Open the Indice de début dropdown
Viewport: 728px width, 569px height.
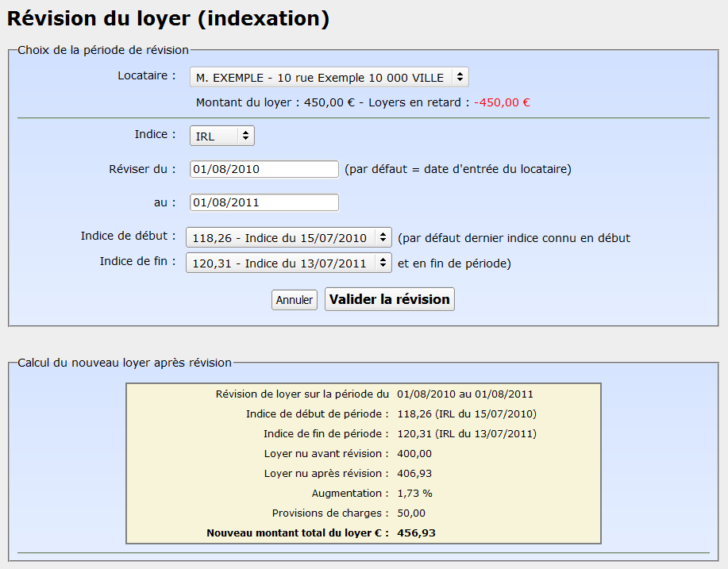(288, 237)
